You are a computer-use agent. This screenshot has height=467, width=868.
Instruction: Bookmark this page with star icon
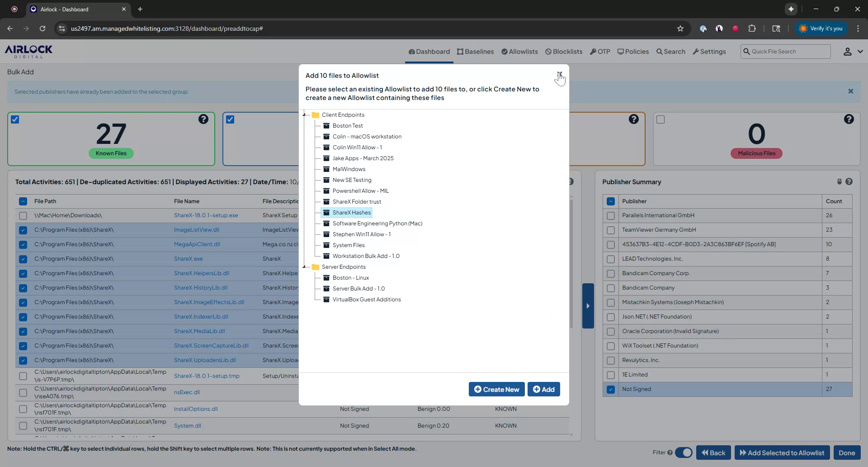coord(680,29)
